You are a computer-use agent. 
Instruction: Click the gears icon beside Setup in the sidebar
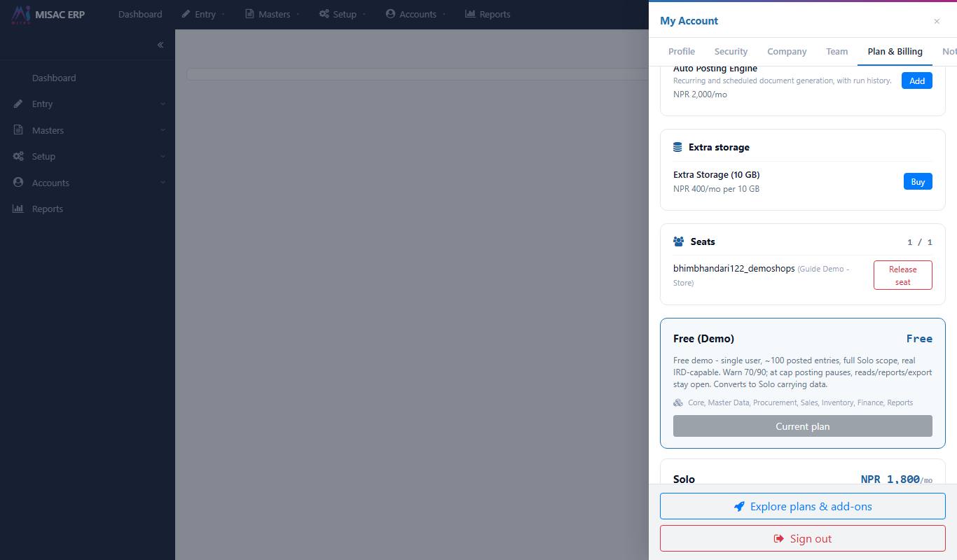18,156
